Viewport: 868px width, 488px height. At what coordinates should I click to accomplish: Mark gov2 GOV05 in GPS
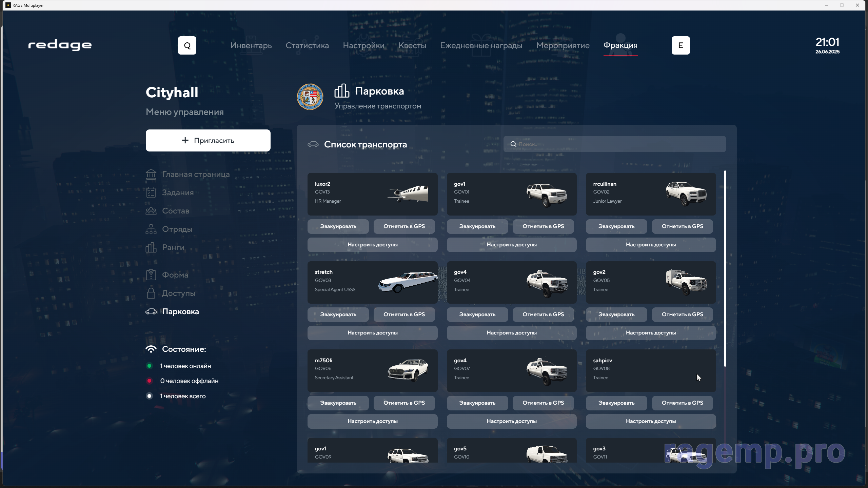(x=683, y=314)
